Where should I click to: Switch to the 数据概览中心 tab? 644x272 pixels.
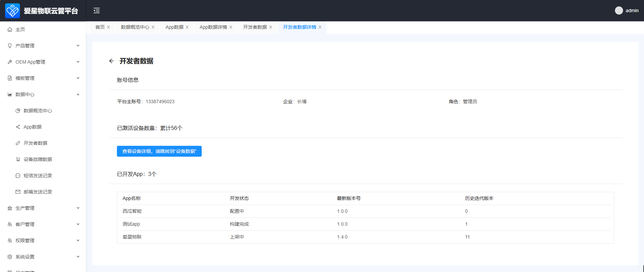(135, 27)
